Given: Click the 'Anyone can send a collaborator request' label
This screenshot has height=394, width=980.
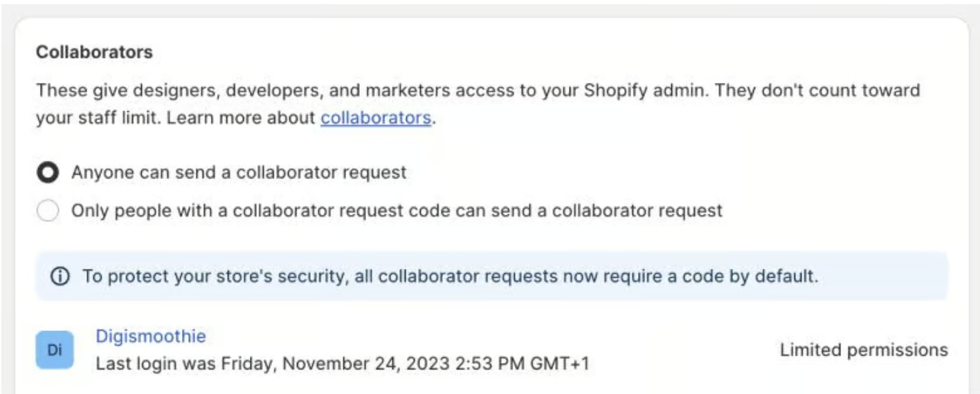Looking at the screenshot, I should [239, 172].
